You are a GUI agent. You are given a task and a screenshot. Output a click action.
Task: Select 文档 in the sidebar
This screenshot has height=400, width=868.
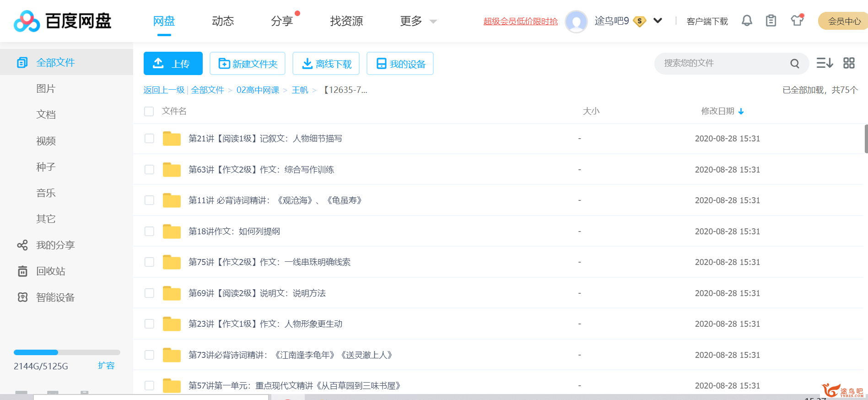(x=46, y=115)
